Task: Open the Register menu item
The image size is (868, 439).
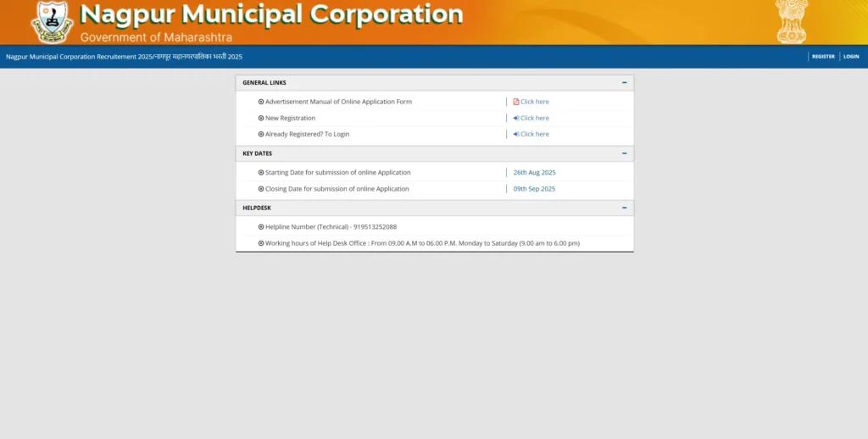Action: (823, 57)
